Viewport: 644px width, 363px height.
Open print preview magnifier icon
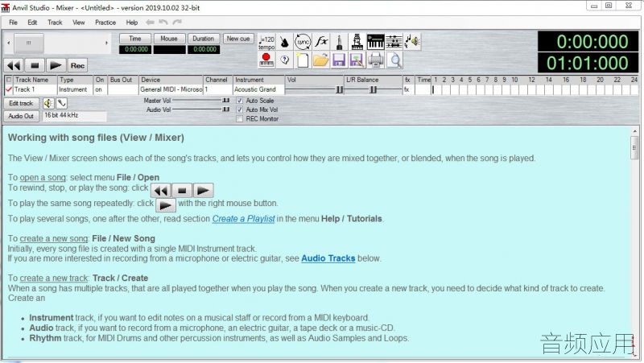394,60
